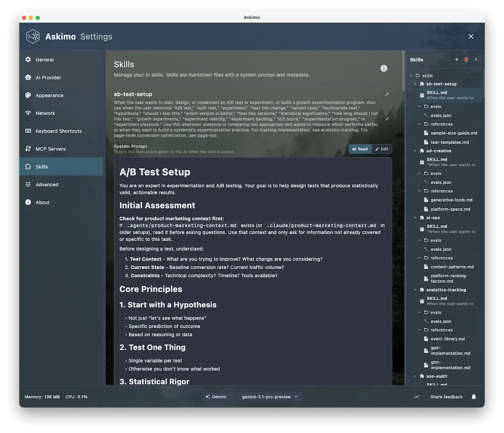Open ga4-implementation.md file
The width and height of the screenshot is (504, 433).
[447, 350]
